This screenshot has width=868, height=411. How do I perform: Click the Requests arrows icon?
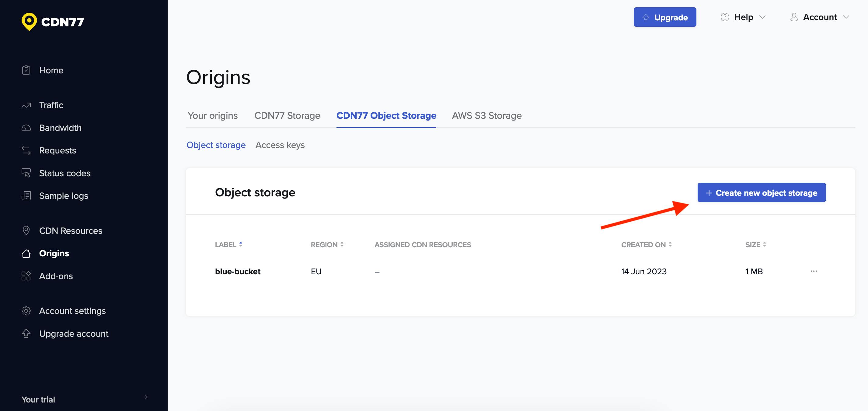26,150
